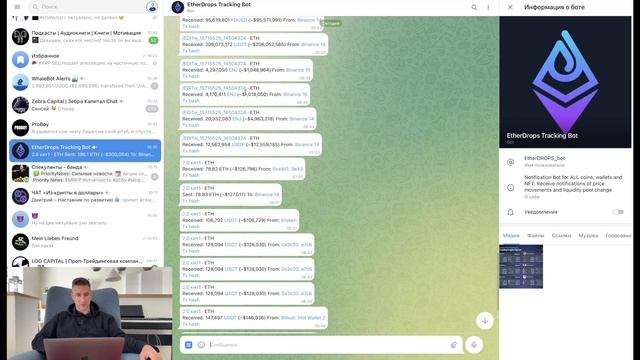The image size is (640, 360).
Task: Open the shared media thumbnail
Action: click(521, 267)
